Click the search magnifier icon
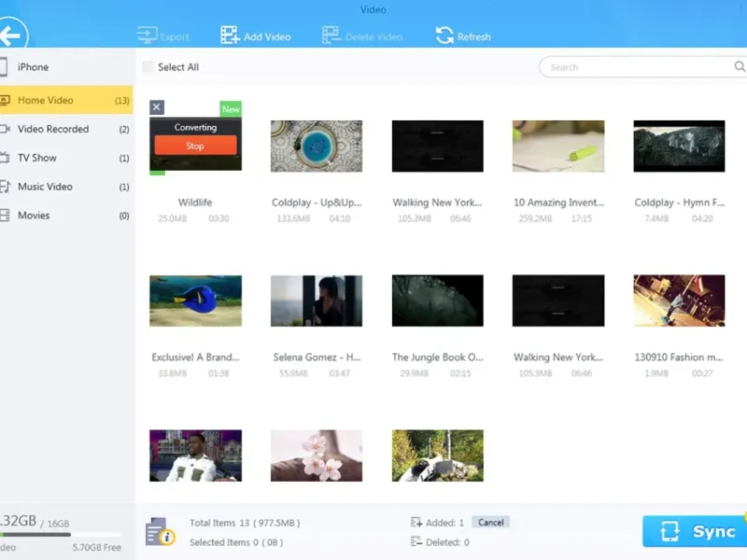Viewport: 747px width, 560px height. [740, 66]
